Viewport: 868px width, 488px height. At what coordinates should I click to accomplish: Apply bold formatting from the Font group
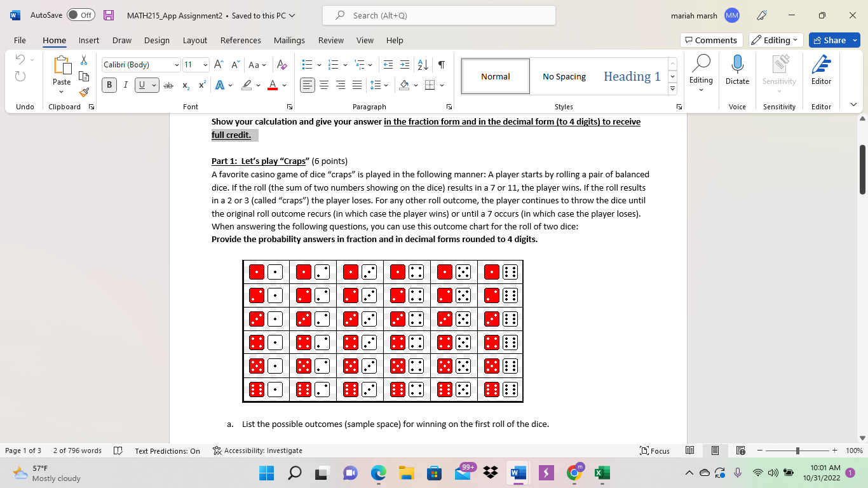point(109,85)
